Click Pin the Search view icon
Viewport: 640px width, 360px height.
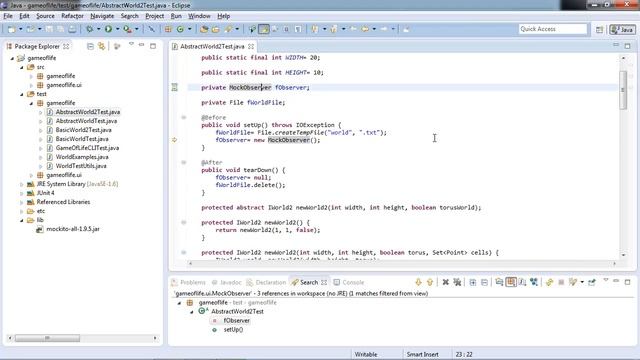(592, 282)
